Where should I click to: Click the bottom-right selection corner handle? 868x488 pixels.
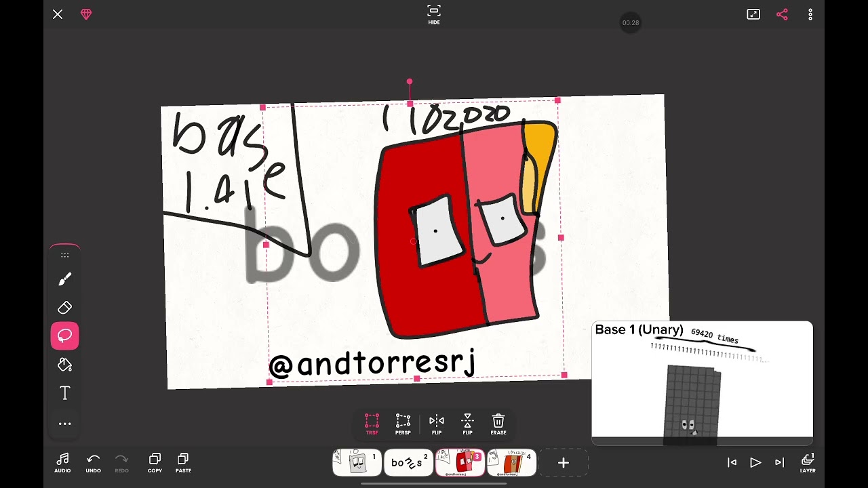(564, 375)
